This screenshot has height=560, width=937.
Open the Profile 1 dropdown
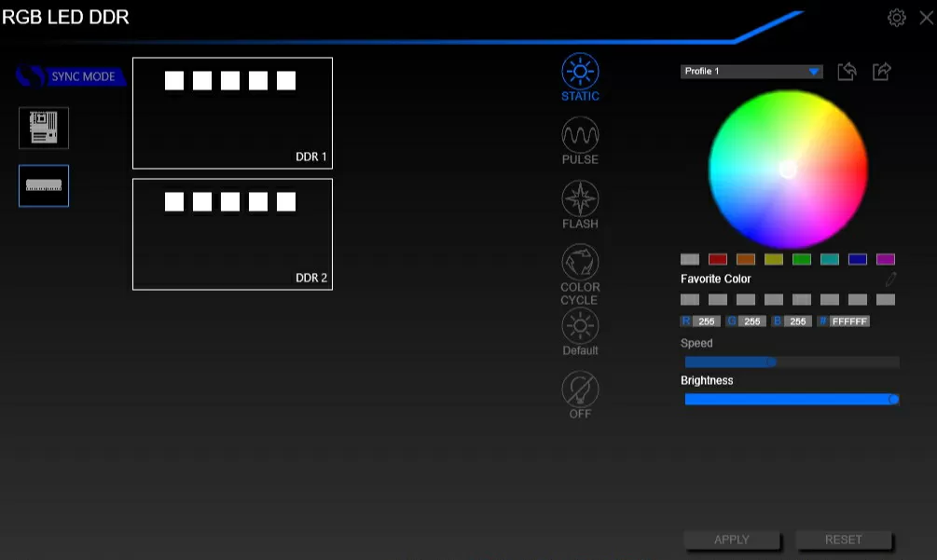point(751,72)
